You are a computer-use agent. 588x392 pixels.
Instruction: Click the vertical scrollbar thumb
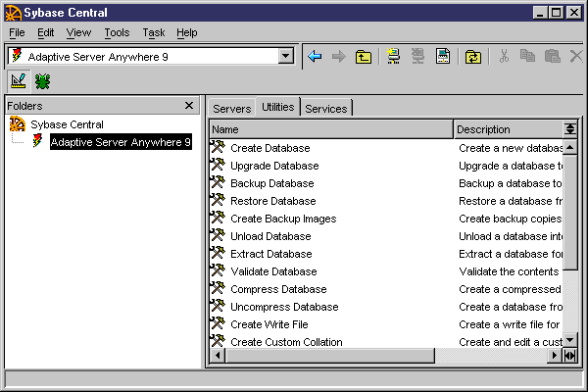click(570, 213)
